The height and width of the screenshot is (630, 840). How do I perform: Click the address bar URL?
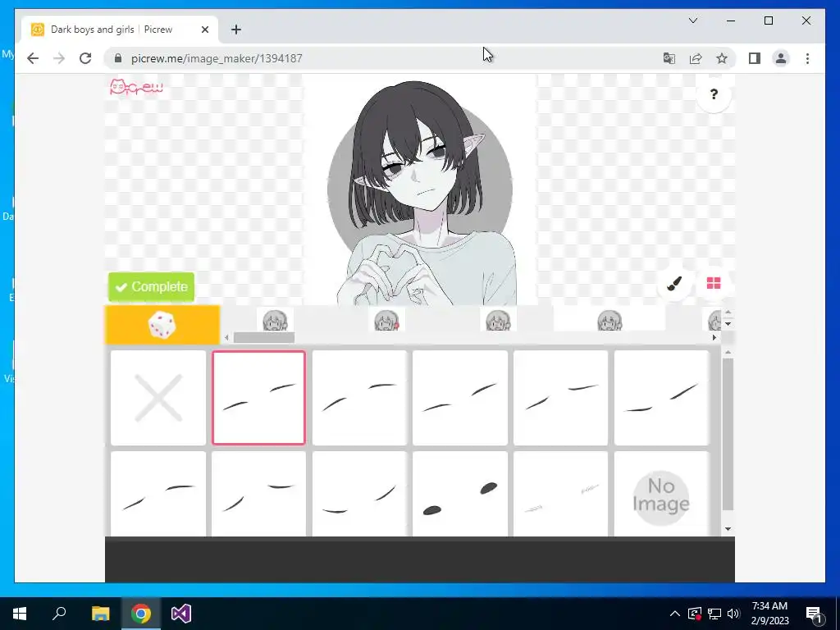[x=217, y=58]
